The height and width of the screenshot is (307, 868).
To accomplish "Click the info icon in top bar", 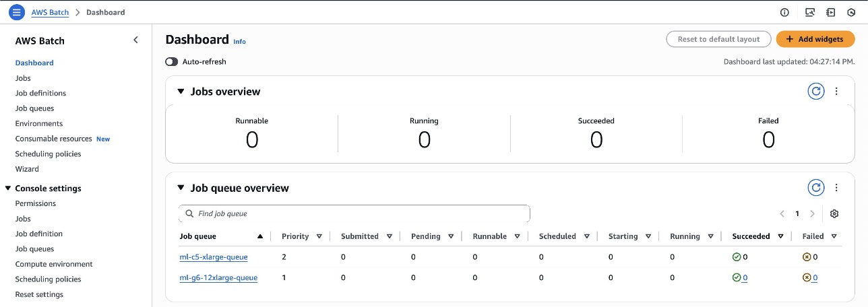I will point(784,12).
